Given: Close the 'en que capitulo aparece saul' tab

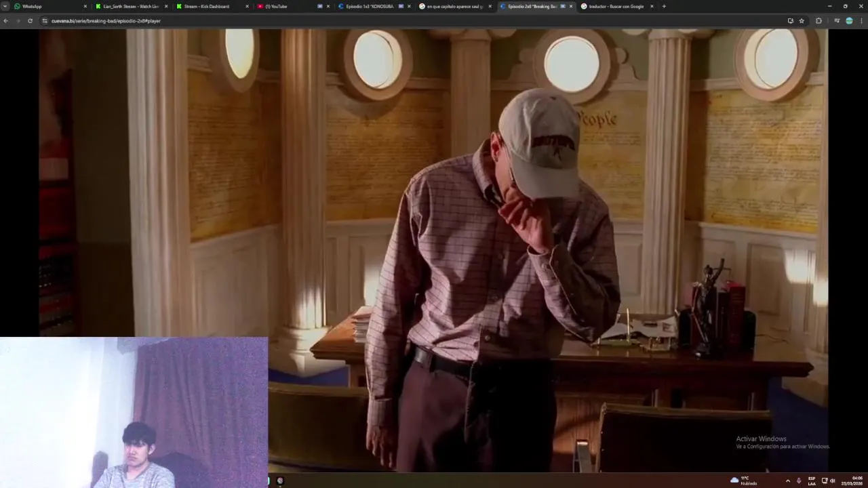Looking at the screenshot, I should pos(490,6).
